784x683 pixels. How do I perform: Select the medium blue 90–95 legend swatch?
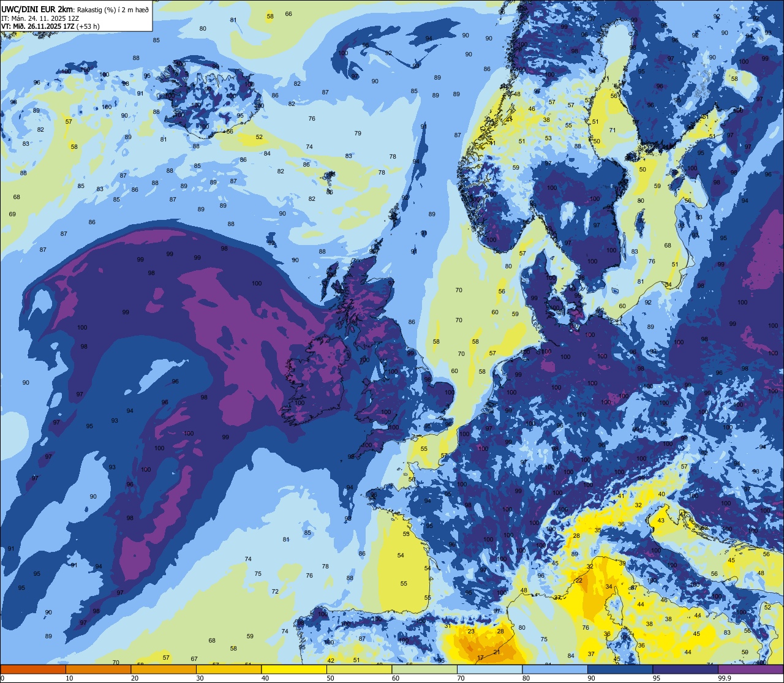point(620,670)
